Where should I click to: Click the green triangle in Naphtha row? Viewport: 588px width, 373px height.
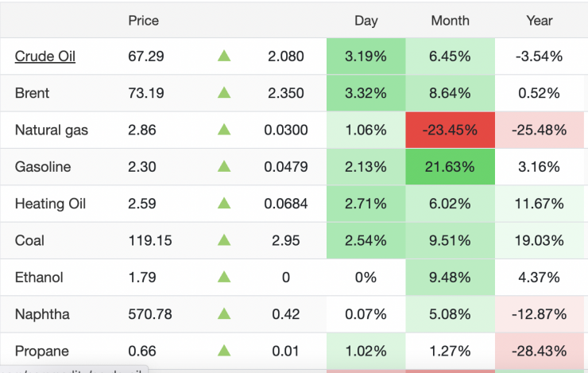pyautogui.click(x=224, y=314)
